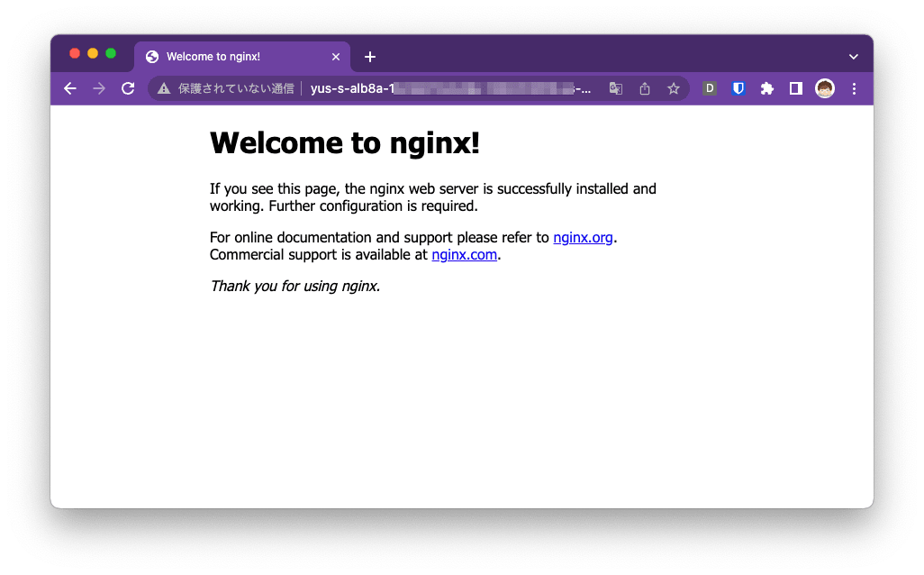
Task: Open the Bitwarden shield extension
Action: tap(738, 88)
